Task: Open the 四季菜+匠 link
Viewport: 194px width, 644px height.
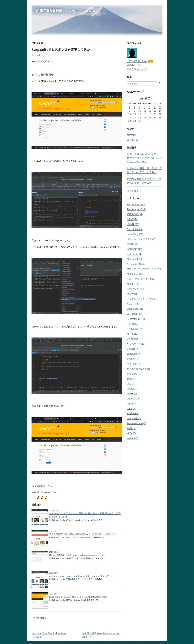Action: 133,140
